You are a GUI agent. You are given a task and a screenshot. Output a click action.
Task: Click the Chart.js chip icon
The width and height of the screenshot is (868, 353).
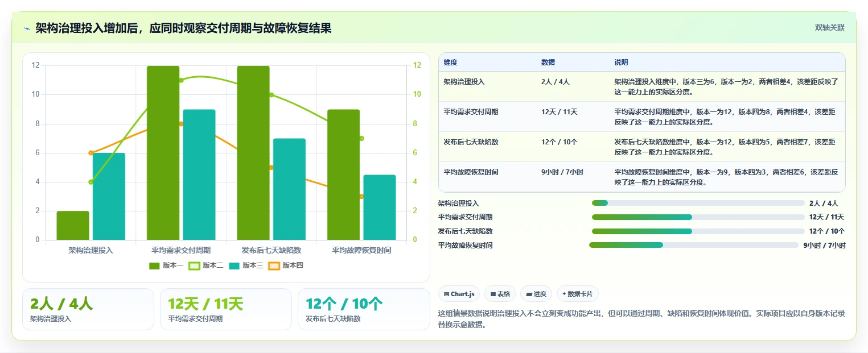point(447,294)
